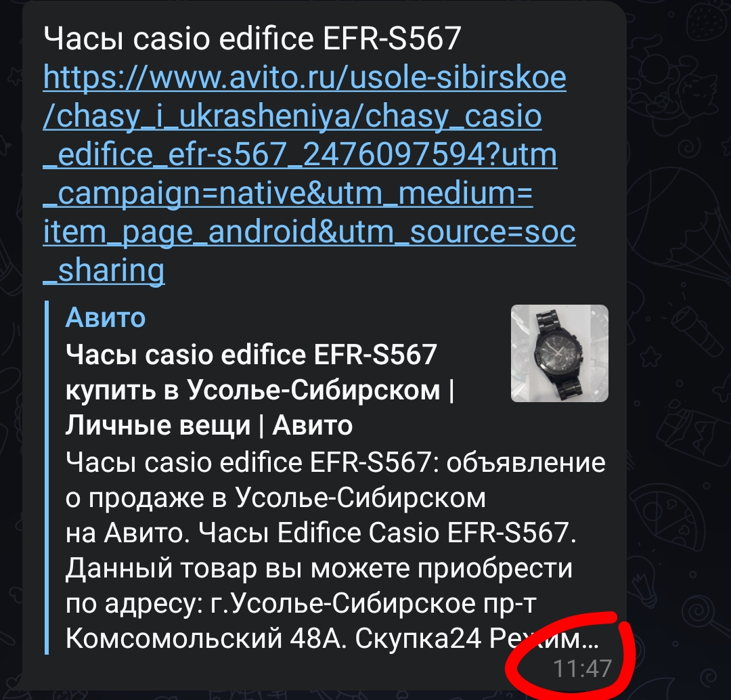731x700 pixels.
Task: Click URL line '_campaign=native&utm_medium='
Action: [288, 194]
